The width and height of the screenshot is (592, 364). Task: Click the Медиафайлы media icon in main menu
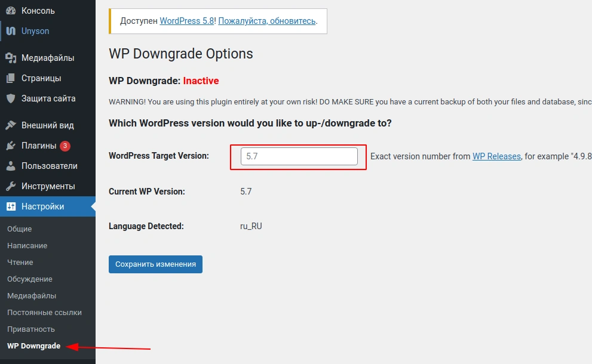click(11, 58)
